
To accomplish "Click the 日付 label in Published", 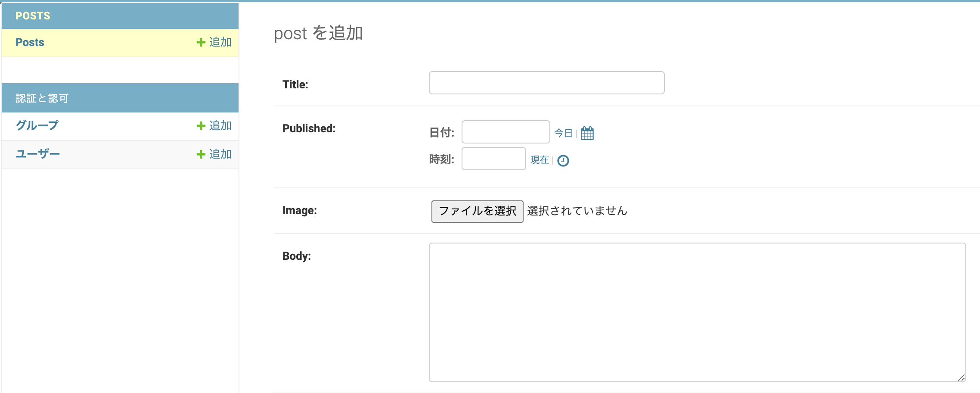I will click(442, 133).
